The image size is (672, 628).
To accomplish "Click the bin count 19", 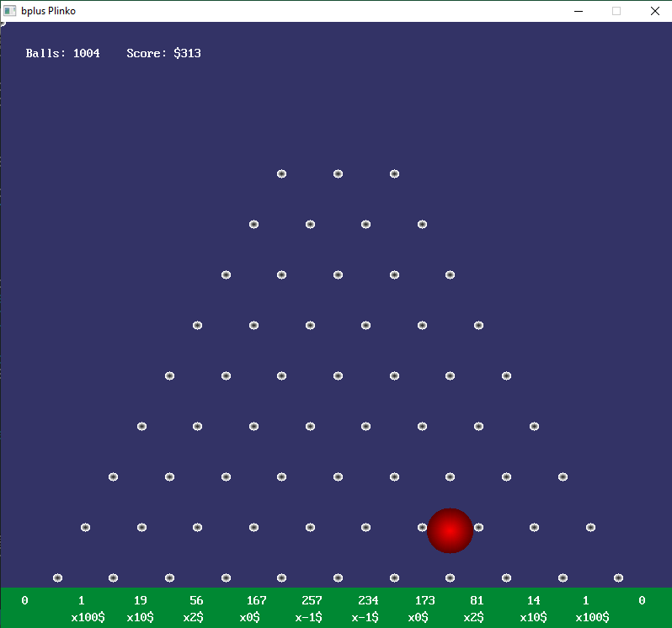I will [x=140, y=600].
